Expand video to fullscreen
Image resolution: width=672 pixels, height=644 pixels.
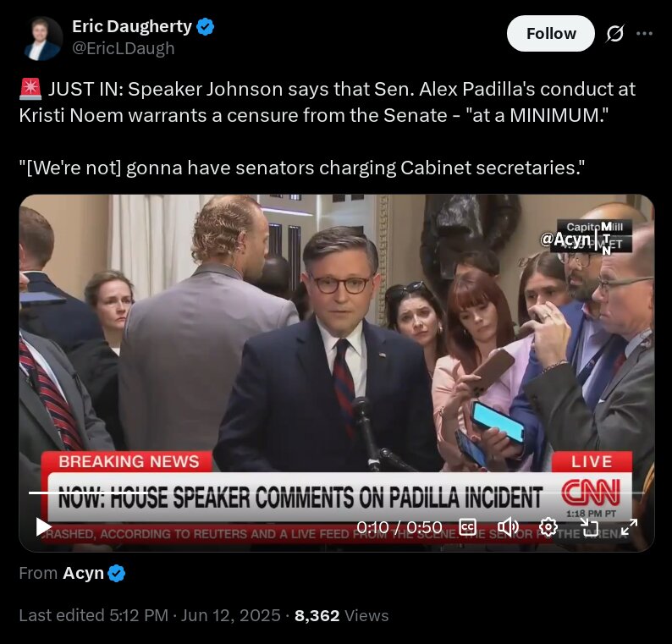(629, 527)
